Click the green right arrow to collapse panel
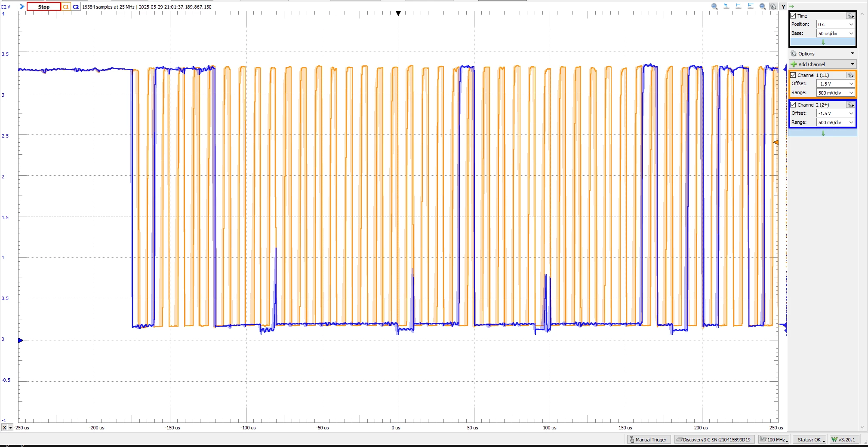 [791, 6]
